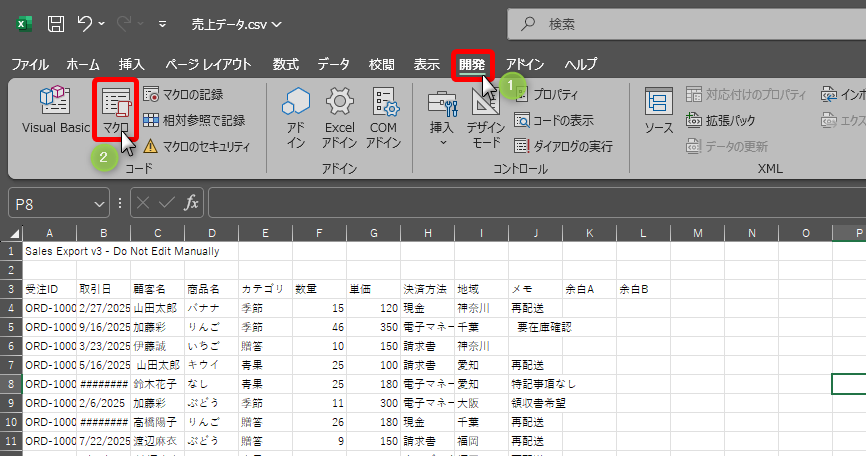The width and height of the screenshot is (866, 456).
Task: Click the XML ソース button
Action: [x=658, y=110]
